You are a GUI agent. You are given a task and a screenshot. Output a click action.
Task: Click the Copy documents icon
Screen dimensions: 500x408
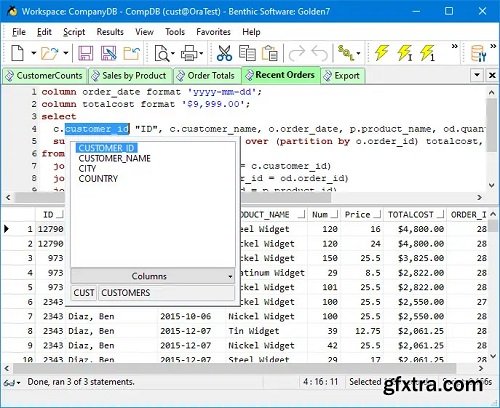tap(247, 53)
